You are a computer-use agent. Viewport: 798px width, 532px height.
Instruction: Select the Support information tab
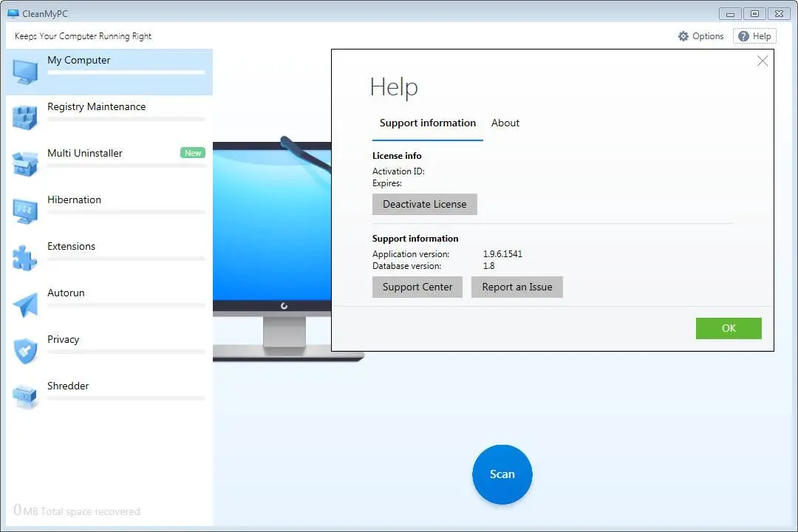point(428,123)
